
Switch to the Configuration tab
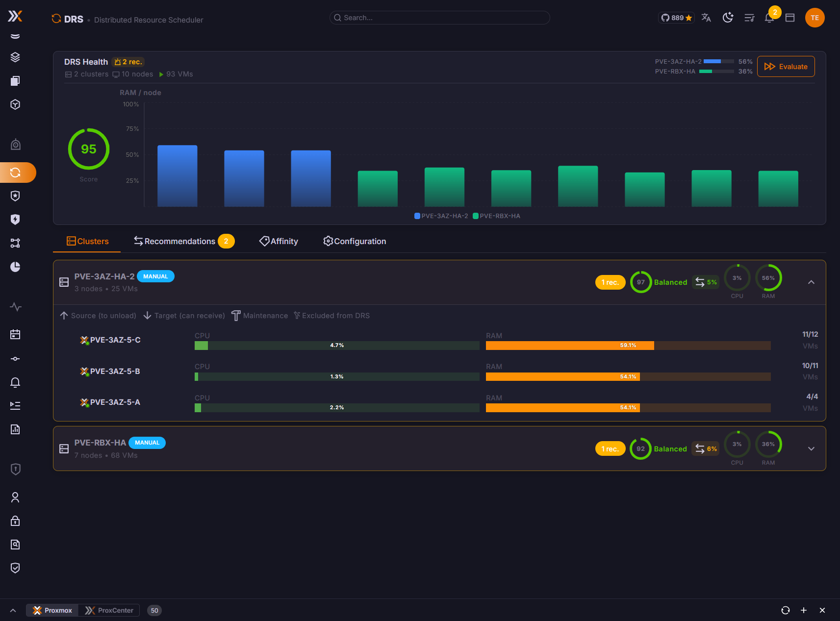pos(355,241)
